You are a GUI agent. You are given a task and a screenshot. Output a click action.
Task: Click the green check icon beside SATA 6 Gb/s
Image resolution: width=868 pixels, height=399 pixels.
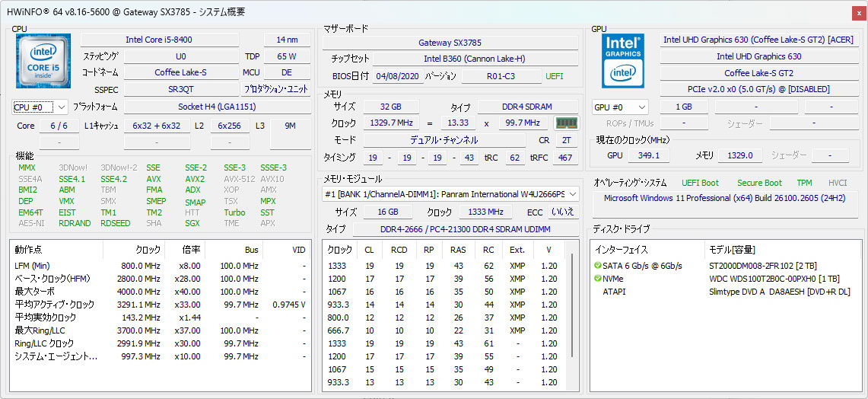(x=598, y=266)
